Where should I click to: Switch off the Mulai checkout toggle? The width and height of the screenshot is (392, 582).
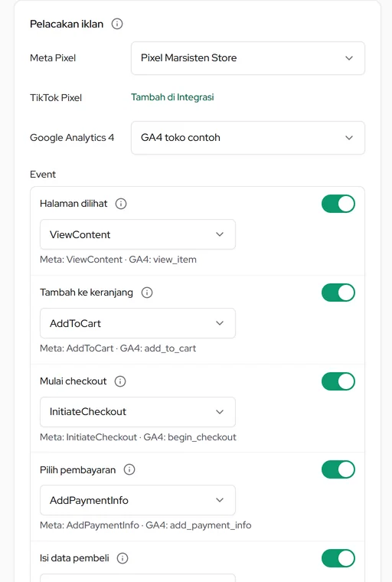(338, 381)
